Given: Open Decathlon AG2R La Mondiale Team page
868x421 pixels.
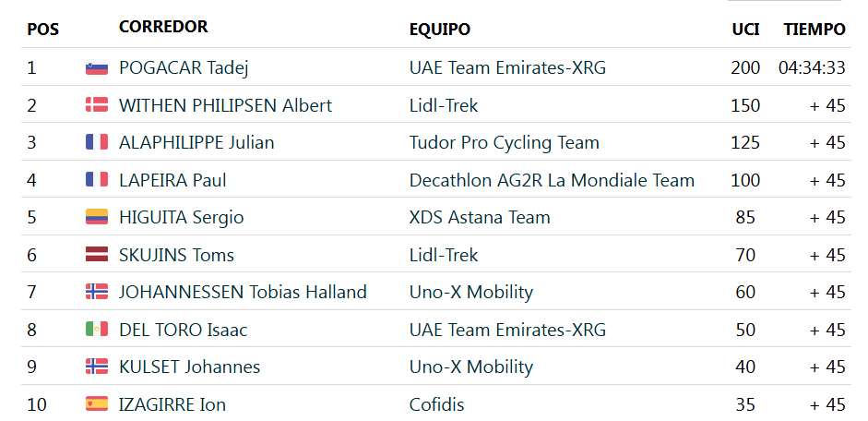Looking at the screenshot, I should tap(552, 180).
